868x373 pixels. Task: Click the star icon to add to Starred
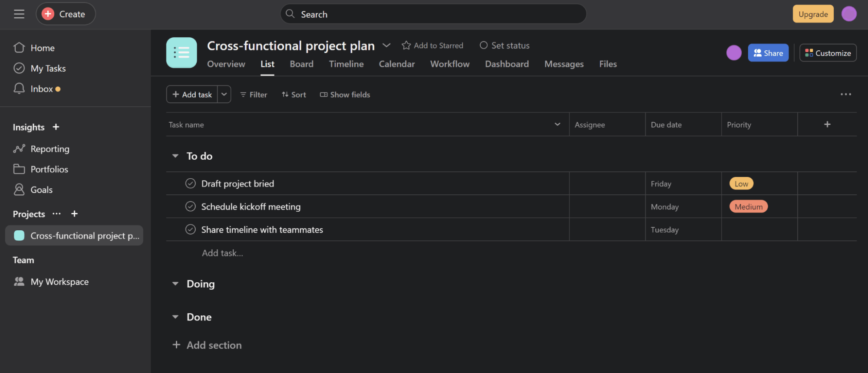[406, 46]
